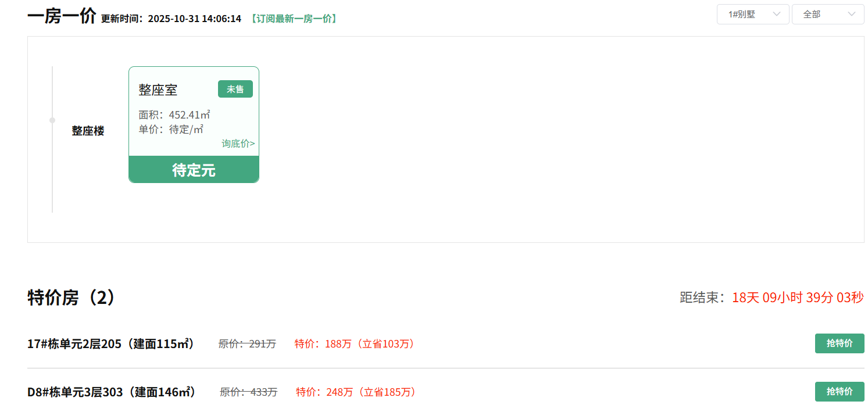This screenshot has width=868, height=412.
Task: Open the 全部 status filter dropdown
Action: [827, 15]
